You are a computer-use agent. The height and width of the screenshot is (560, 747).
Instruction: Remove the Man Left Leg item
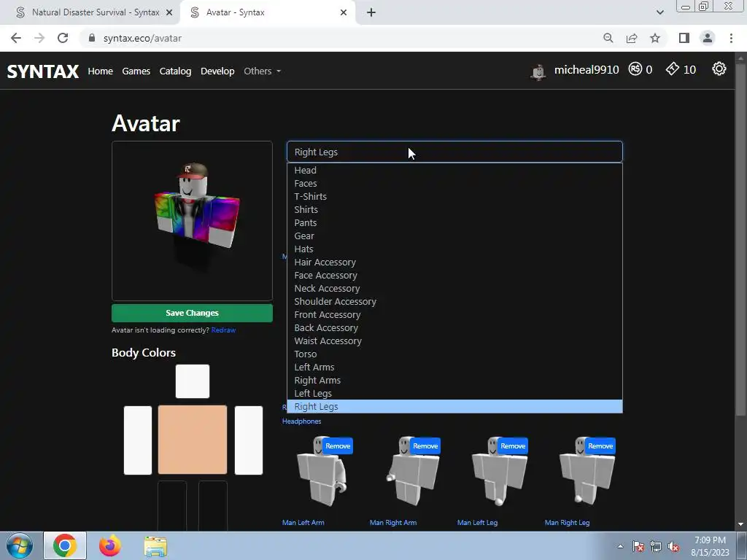(513, 446)
